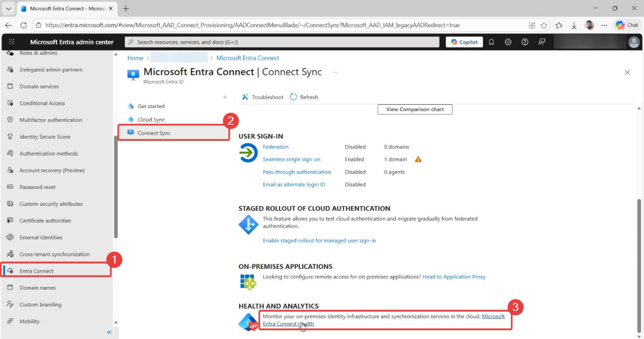This screenshot has width=644, height=339.
Task: Reload the page with browser refresh icon
Action: pos(23,25)
